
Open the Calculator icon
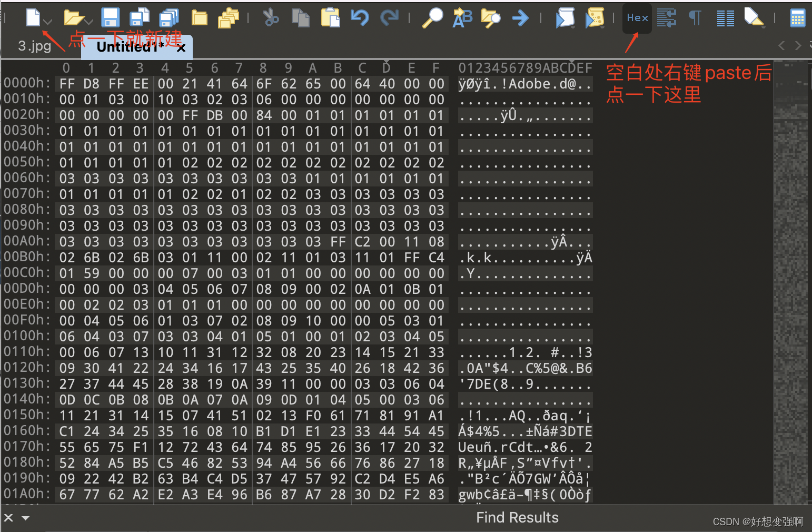(797, 18)
